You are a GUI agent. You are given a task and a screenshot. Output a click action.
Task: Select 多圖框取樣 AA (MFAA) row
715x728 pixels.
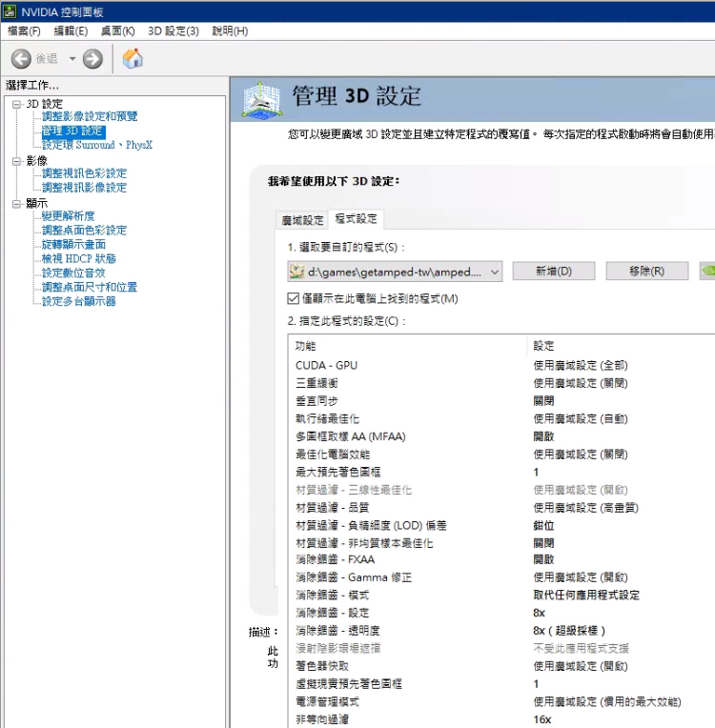(500, 436)
